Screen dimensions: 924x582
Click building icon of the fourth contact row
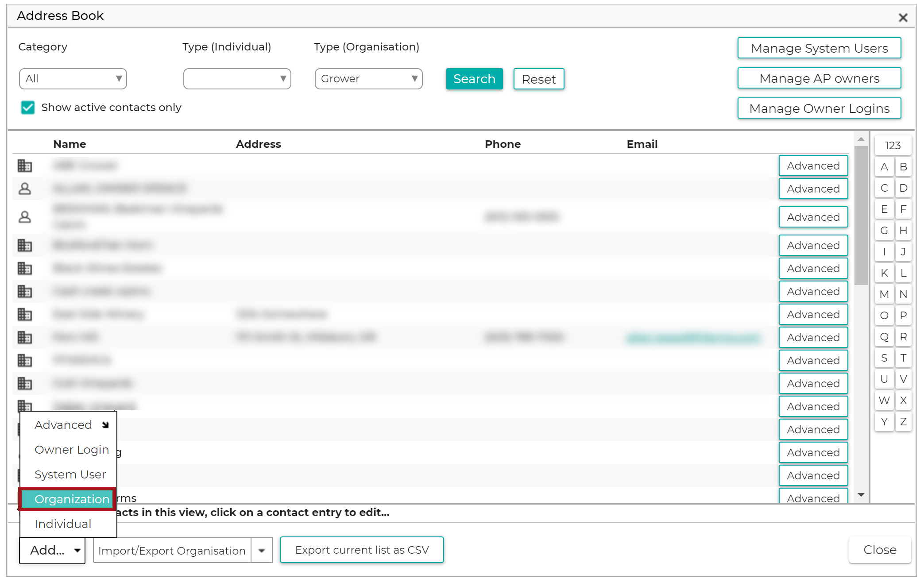25,246
